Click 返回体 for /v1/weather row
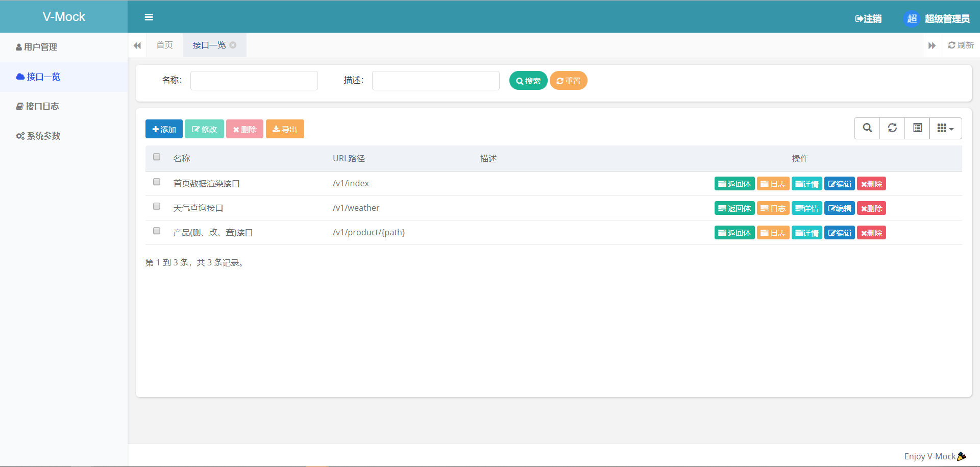Screen dimensions: 980x467 coord(734,208)
